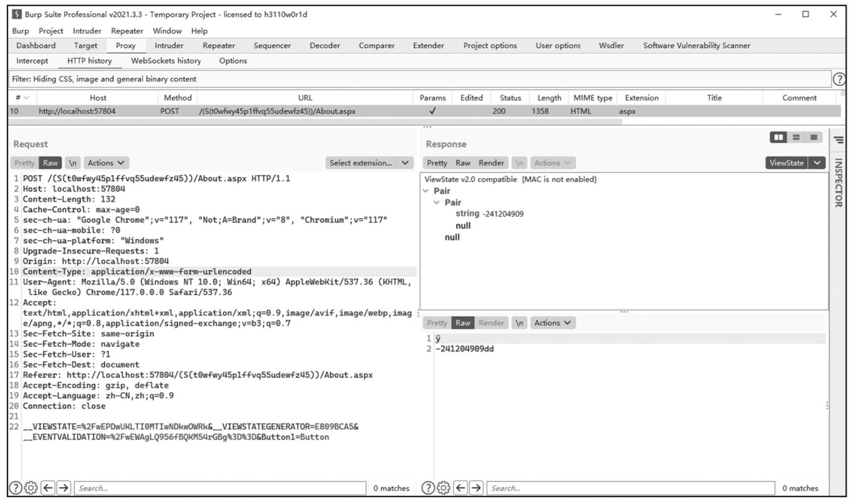
Task: Select history row 10 localhost:57804
Action: [x=425, y=112]
